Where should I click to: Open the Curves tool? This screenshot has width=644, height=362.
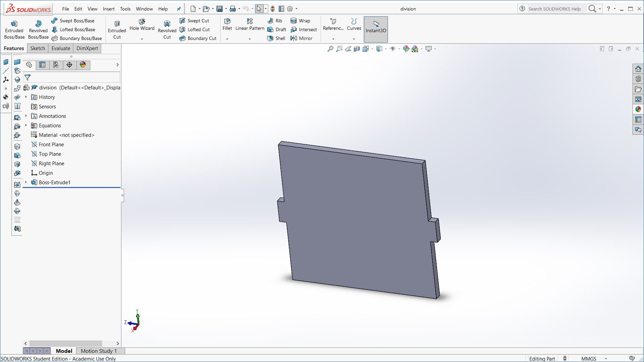click(354, 25)
